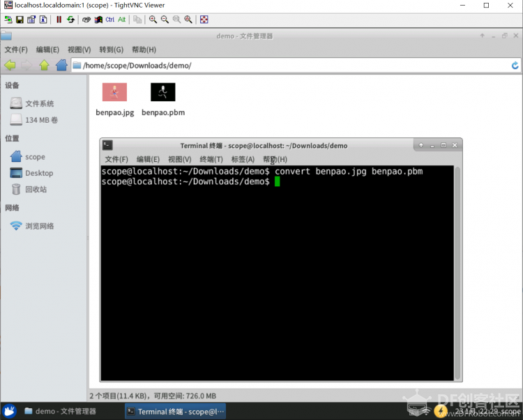Image resolution: width=523 pixels, height=420 pixels.
Task: Open terminal 终端(T) menu
Action: point(211,159)
